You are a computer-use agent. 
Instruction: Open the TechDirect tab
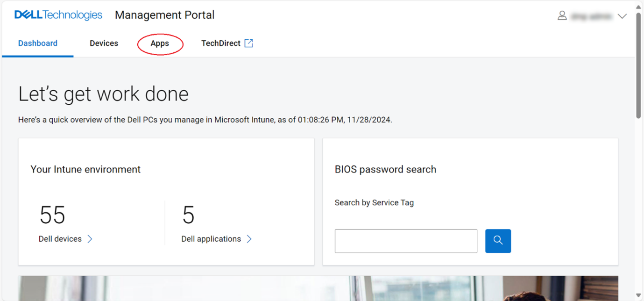pos(221,43)
